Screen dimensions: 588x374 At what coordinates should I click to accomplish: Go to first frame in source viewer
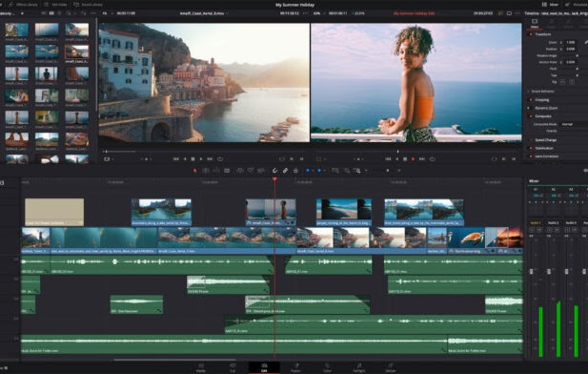[x=176, y=159]
